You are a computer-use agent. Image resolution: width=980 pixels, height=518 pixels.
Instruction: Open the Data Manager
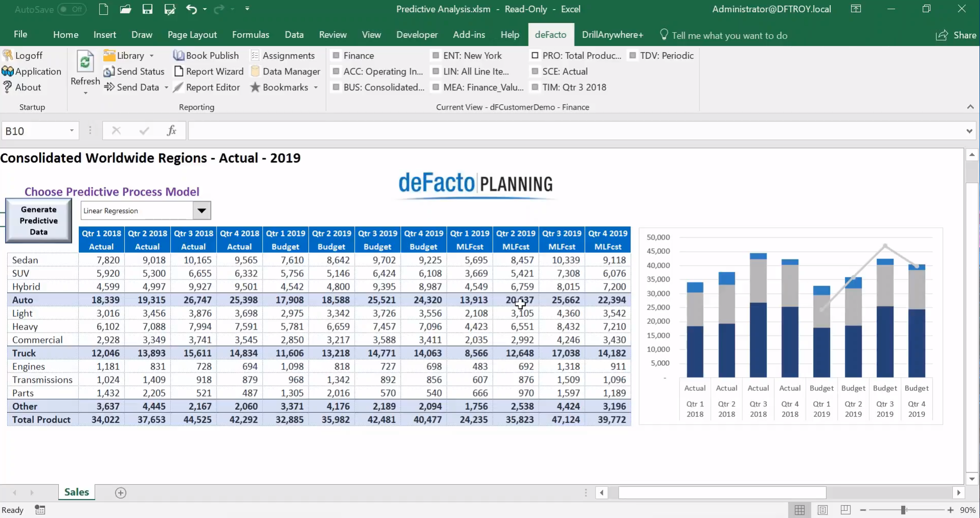(285, 72)
